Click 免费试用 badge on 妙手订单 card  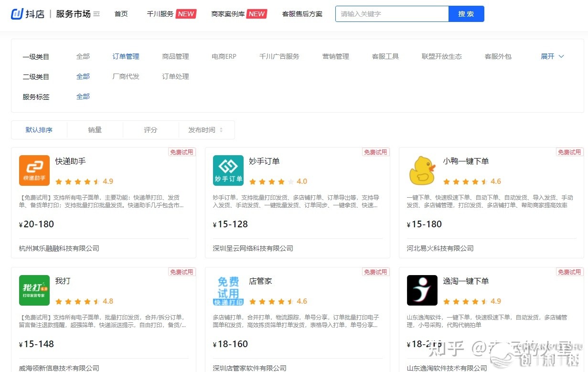pos(376,152)
